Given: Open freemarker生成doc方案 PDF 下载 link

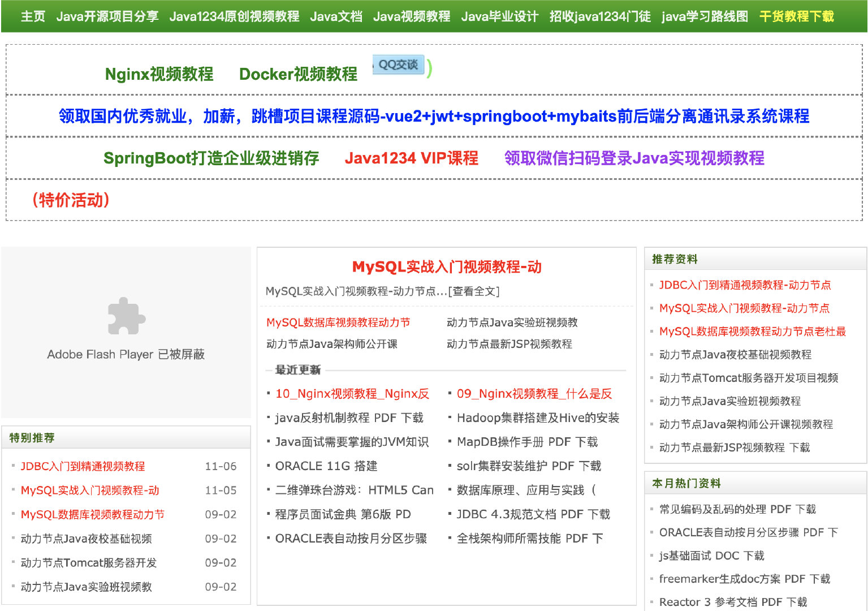Looking at the screenshot, I should click(745, 579).
